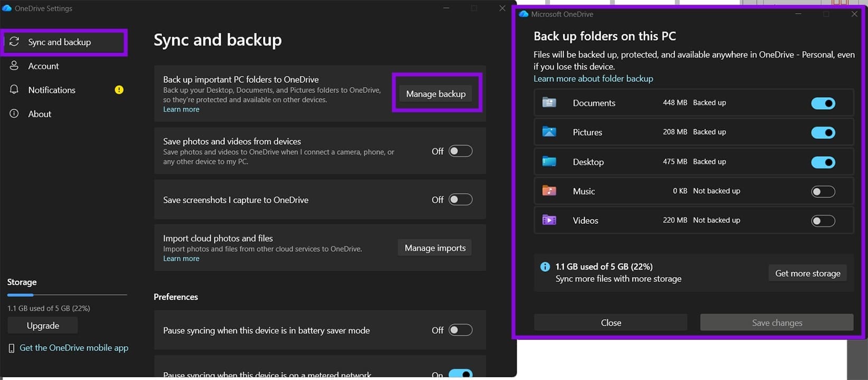Click the Music folder icon

[x=549, y=191]
